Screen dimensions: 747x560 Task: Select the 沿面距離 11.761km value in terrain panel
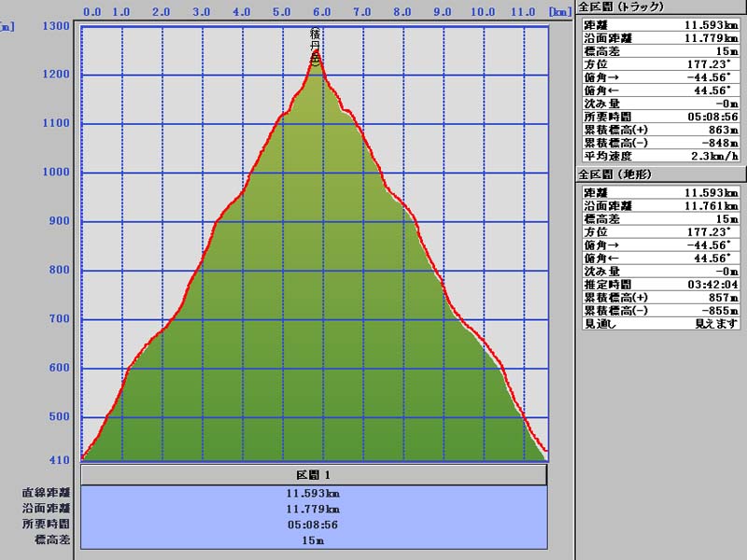pos(712,205)
